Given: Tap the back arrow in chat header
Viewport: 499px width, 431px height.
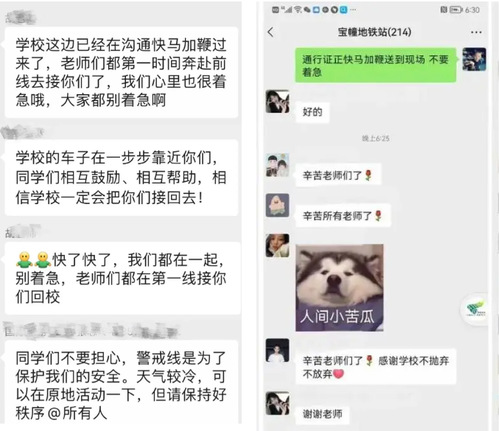Looking at the screenshot, I should (x=271, y=32).
